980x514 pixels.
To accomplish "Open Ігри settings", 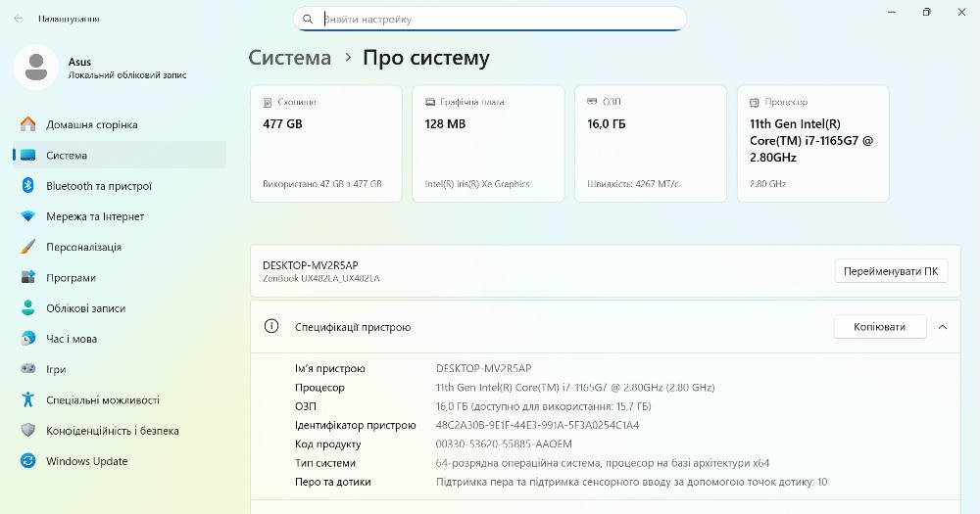I will [x=120, y=369].
